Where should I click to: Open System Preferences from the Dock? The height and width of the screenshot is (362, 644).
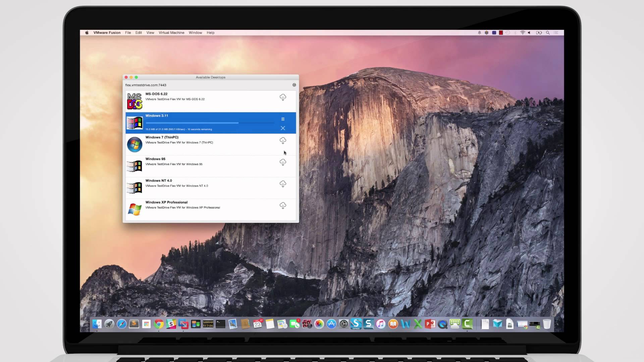coord(344,324)
